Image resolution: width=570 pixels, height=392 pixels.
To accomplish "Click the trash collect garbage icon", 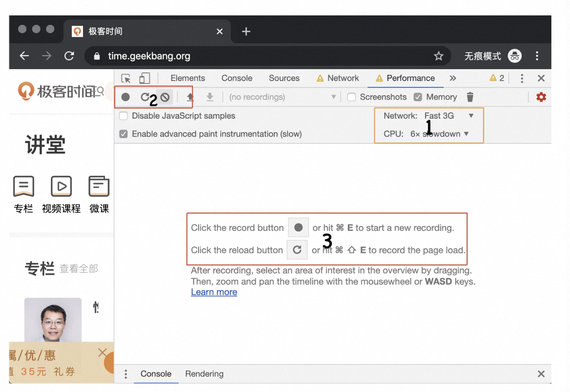I will point(470,97).
